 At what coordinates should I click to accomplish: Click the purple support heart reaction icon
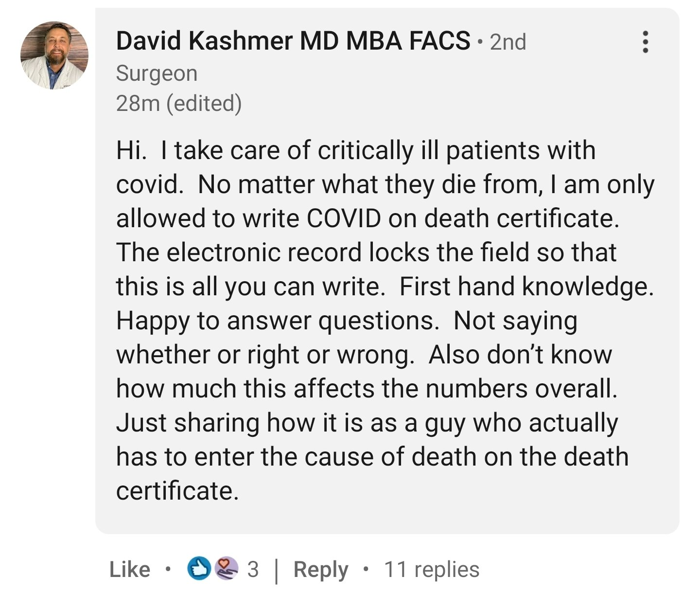tap(226, 569)
